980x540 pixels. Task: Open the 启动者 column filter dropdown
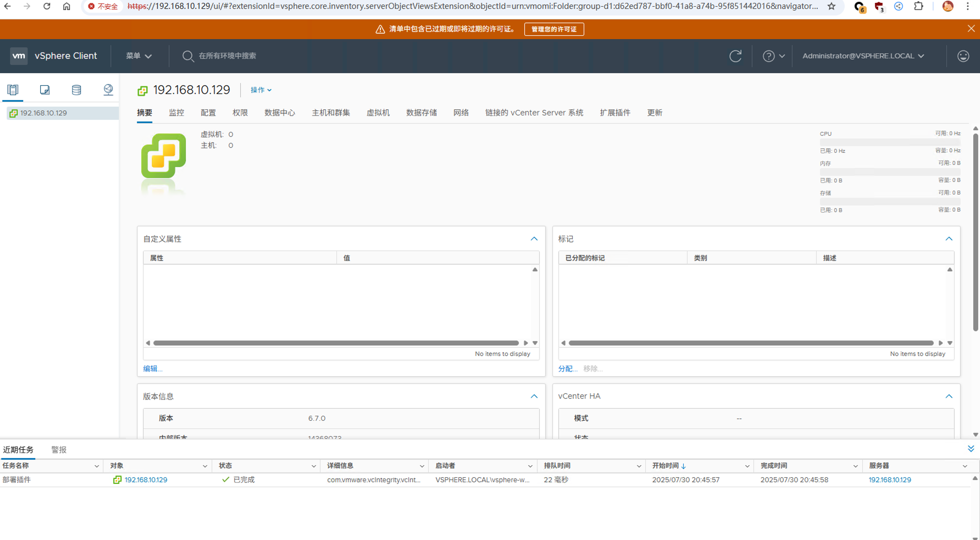(530, 466)
